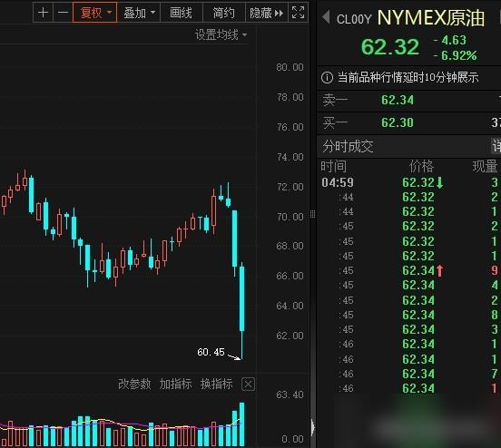This screenshot has height=448, width=501.
Task: Click the 卖一 ask price 62.34
Action: pyautogui.click(x=398, y=101)
